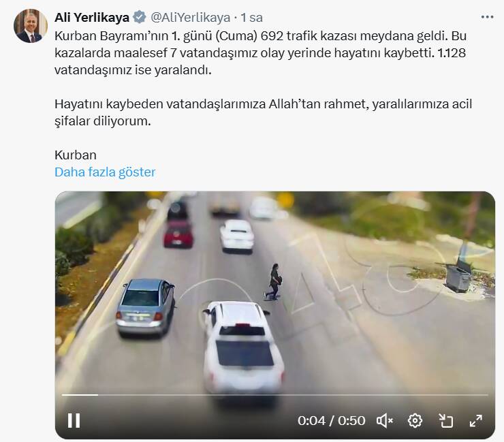Click the pedestrian in the video frame
Viewport: 504px width, 442px height.
[x=274, y=282]
